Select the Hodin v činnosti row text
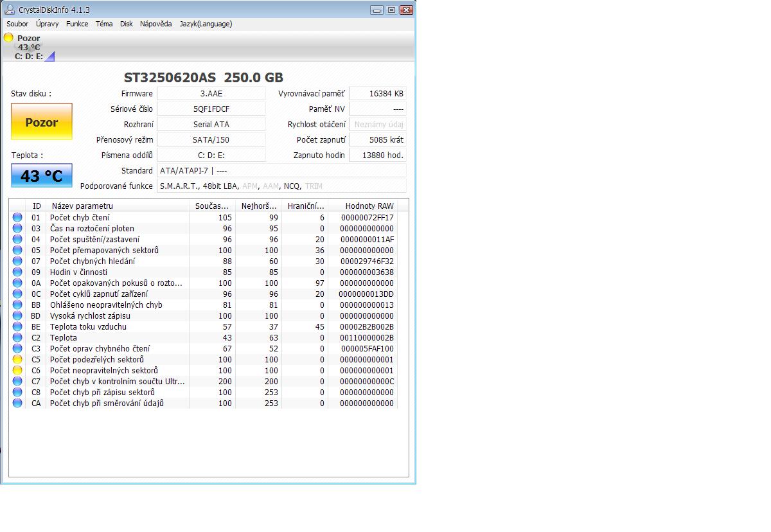Screen dimensions: 771x532 [x=79, y=272]
